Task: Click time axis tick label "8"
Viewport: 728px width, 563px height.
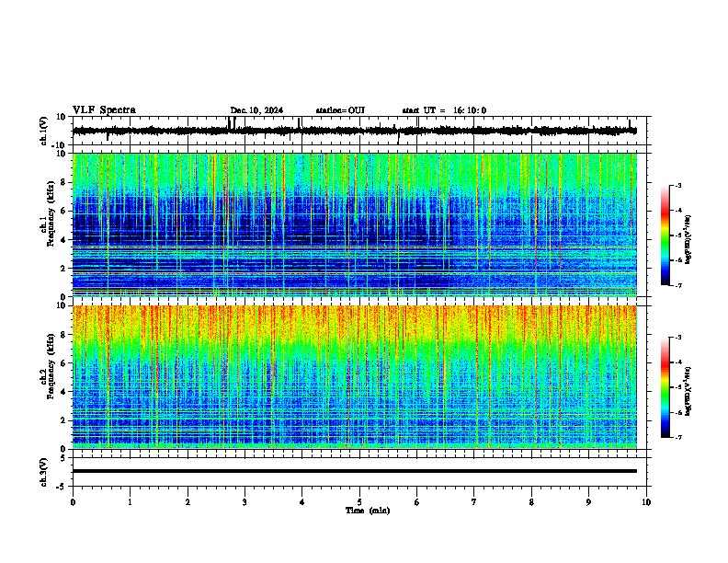Action: [531, 502]
